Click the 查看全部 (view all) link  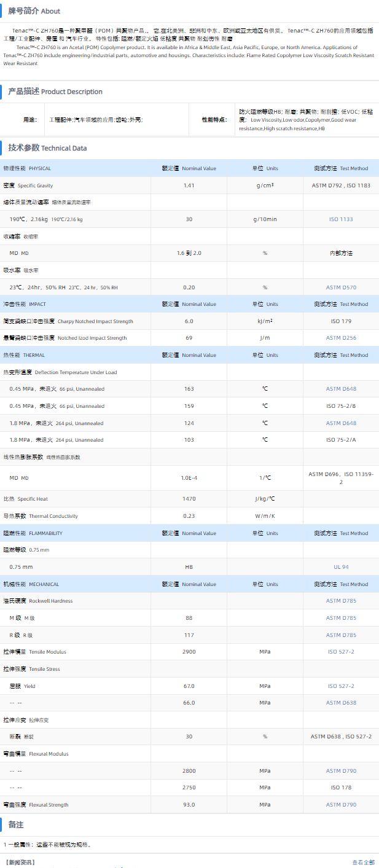point(362,862)
